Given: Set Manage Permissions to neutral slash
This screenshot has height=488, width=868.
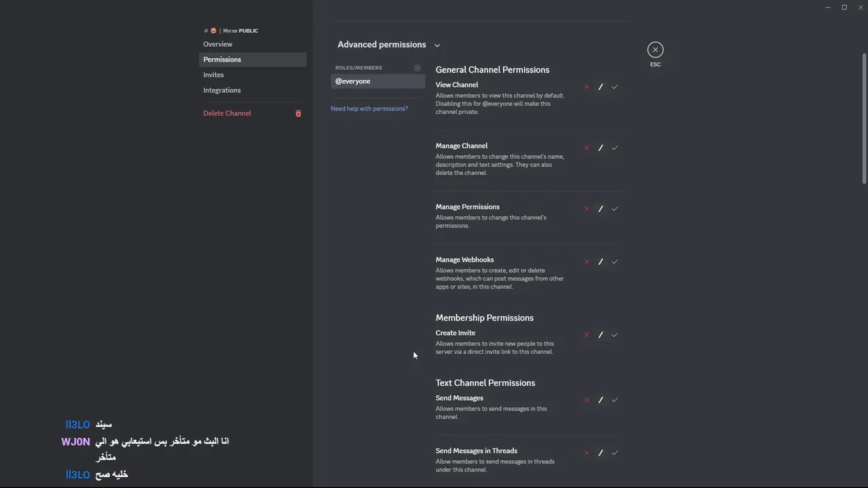Looking at the screenshot, I should coord(600,209).
